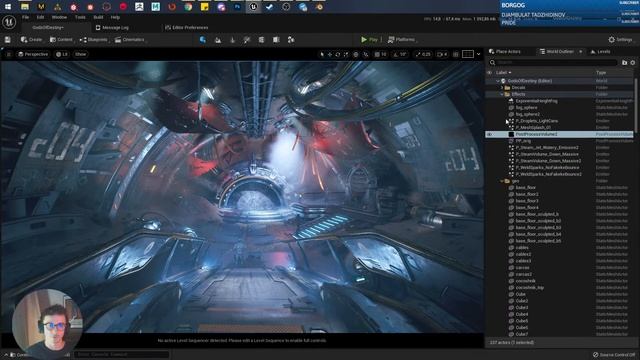Activate the Select mode toolbar icon

(x=203, y=40)
